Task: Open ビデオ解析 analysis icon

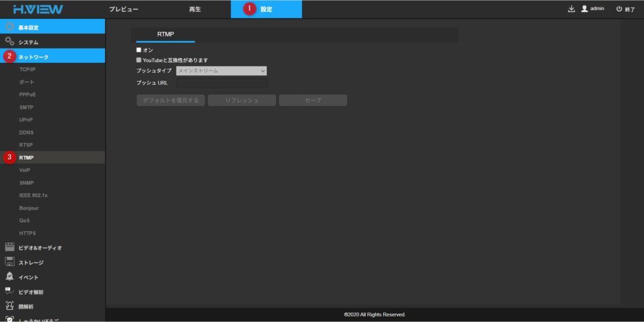Action: 9,291
